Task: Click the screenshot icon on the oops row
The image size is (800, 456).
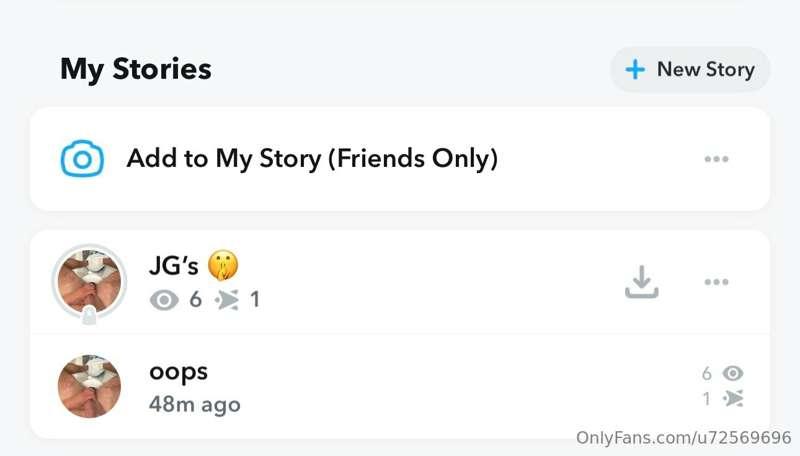Action: pos(733,399)
